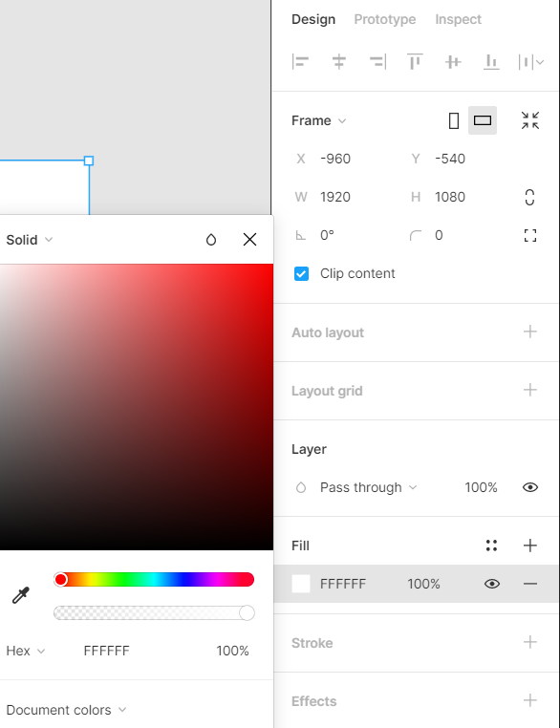
Task: Click the align top icon
Action: 415,62
